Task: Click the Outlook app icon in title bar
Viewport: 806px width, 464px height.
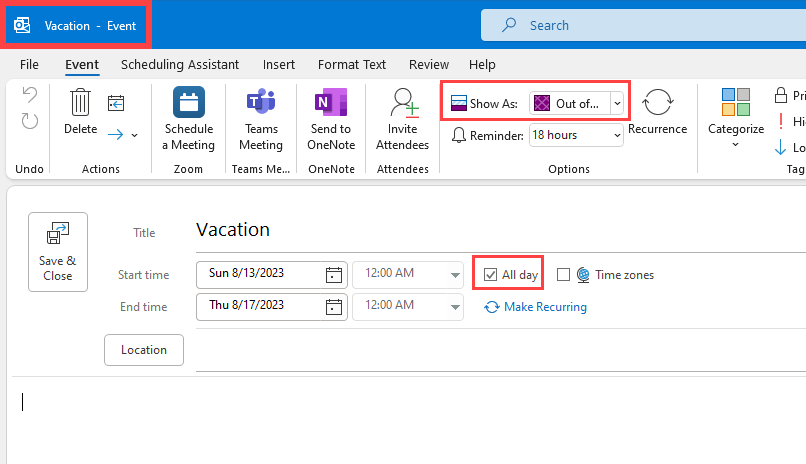Action: point(22,25)
